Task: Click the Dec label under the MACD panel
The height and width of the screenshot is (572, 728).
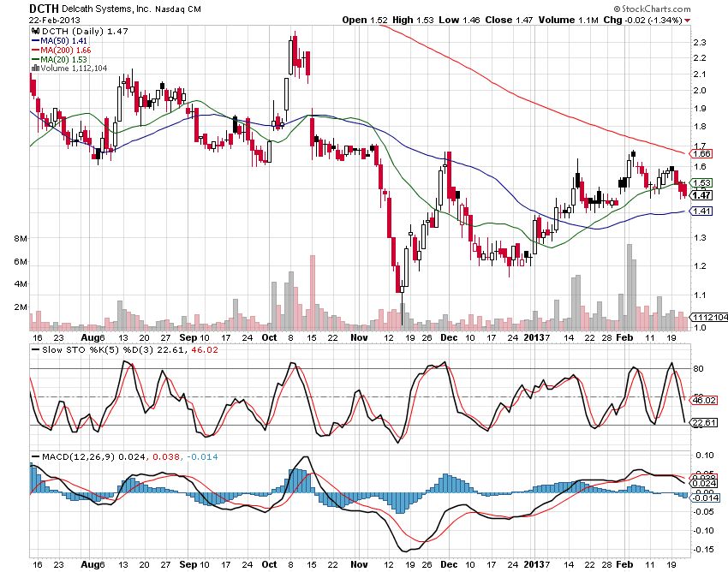Action: pos(449,564)
